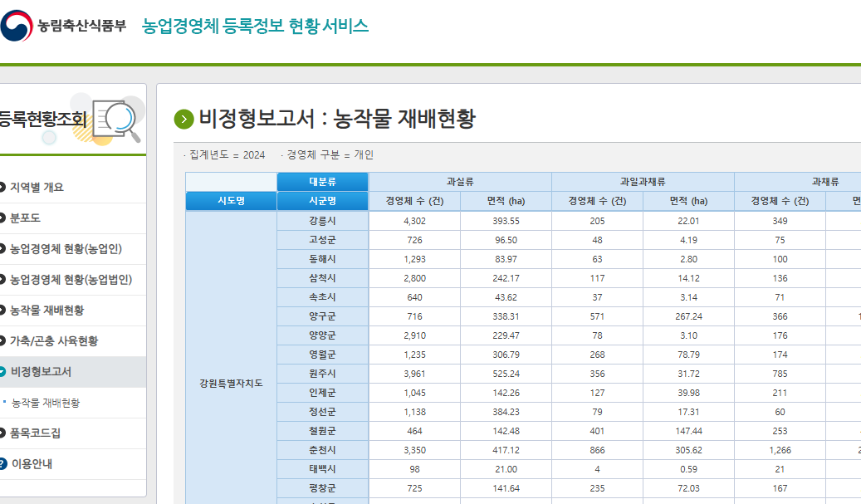Select the 대분류 table header cell
Screen dimensions: 861x504
[x=324, y=181]
